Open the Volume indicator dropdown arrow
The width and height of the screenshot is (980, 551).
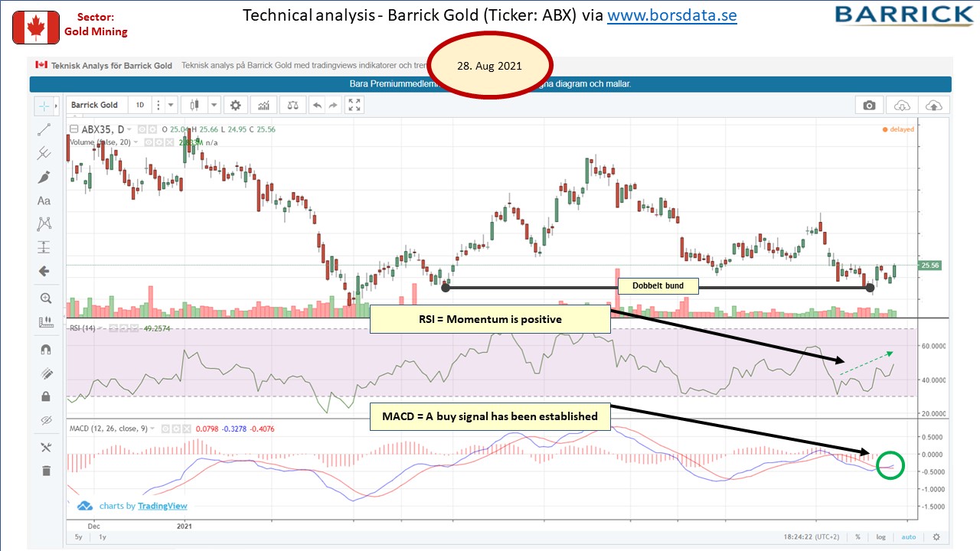click(136, 142)
